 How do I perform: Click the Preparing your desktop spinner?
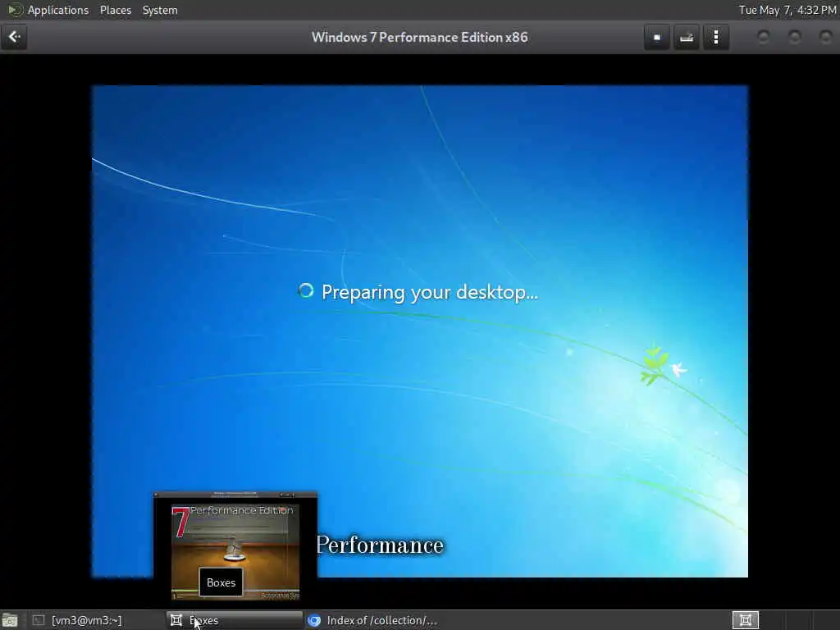(x=306, y=291)
